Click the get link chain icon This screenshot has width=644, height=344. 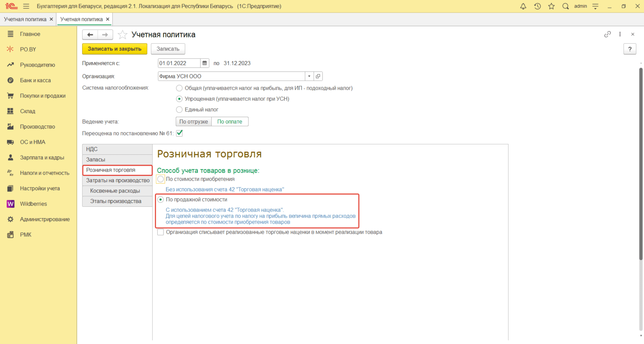click(607, 34)
